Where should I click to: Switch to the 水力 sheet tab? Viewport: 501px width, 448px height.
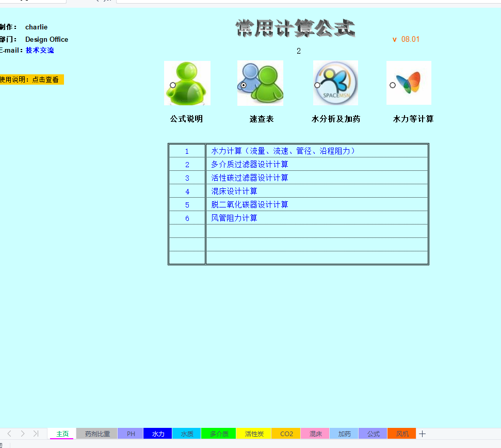point(158,434)
